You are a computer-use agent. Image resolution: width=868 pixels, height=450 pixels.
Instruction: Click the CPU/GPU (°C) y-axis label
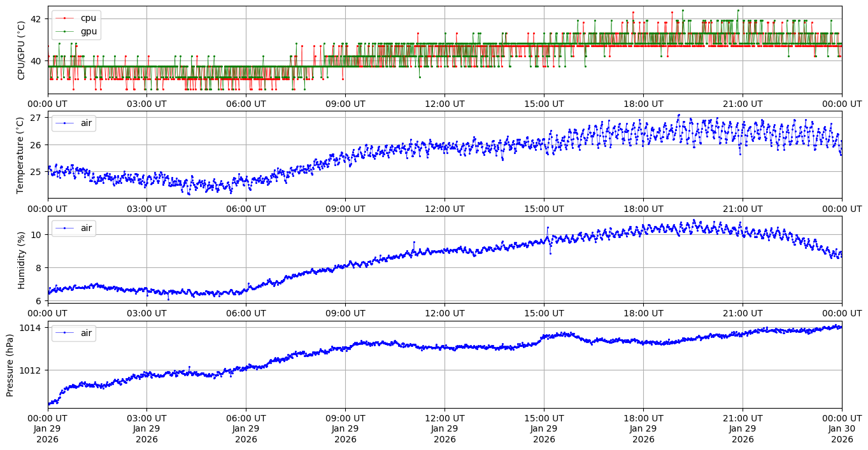[x=22, y=50]
